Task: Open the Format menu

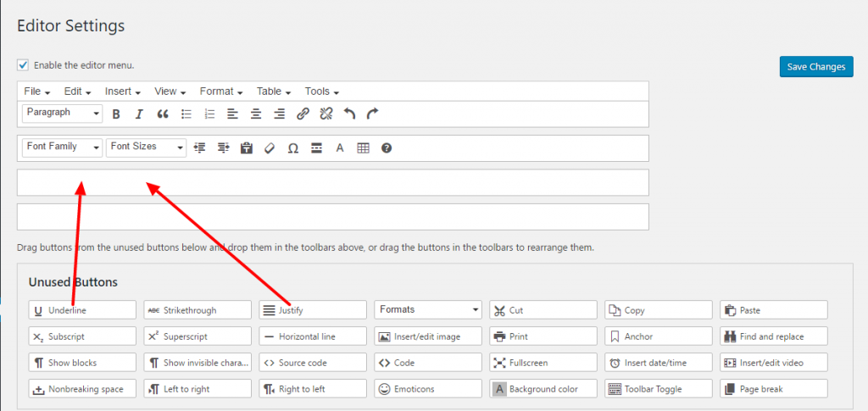Action: pyautogui.click(x=221, y=92)
